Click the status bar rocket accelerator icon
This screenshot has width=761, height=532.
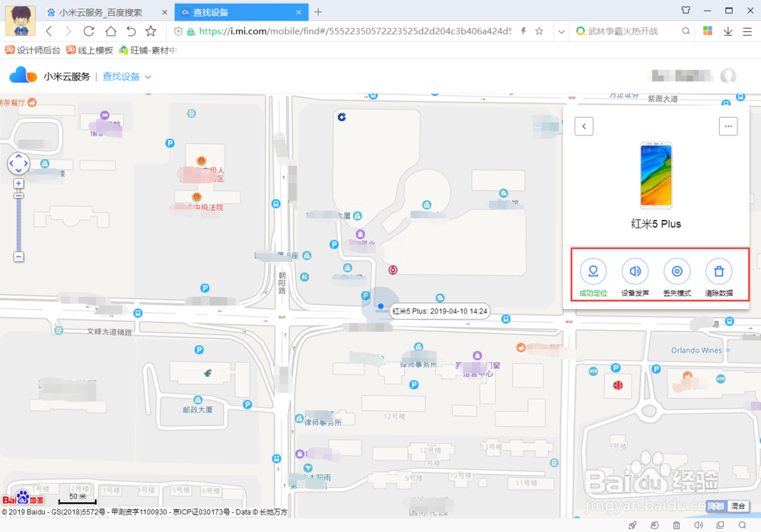coord(632,525)
